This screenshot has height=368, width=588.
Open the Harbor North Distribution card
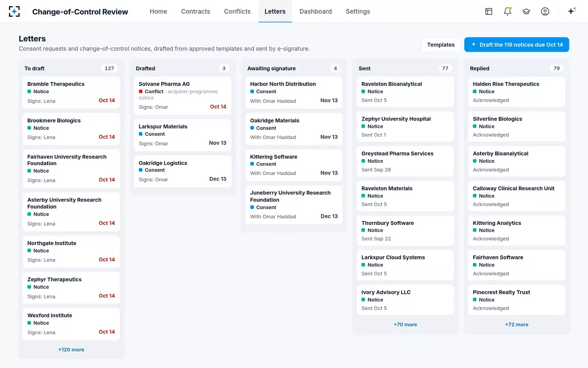coord(294,92)
